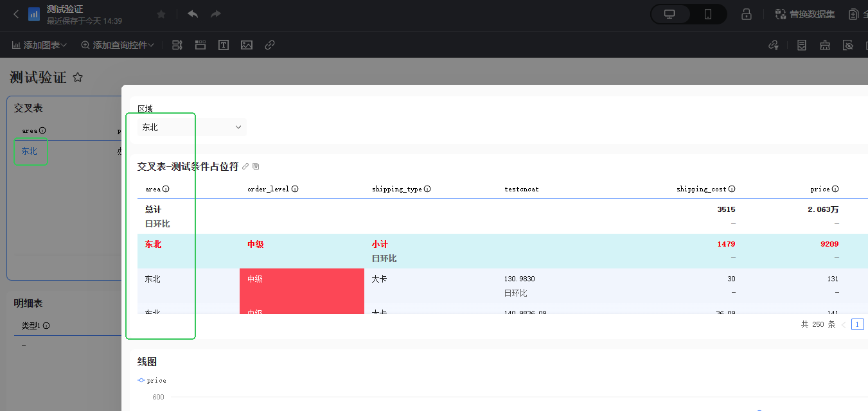Click the link icon in the toolbar
This screenshot has height=411, width=868.
[270, 45]
